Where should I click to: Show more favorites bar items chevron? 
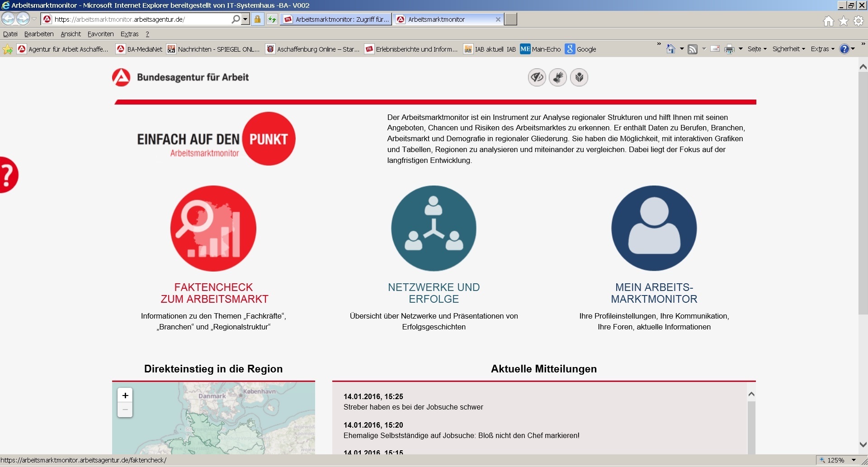(x=659, y=44)
